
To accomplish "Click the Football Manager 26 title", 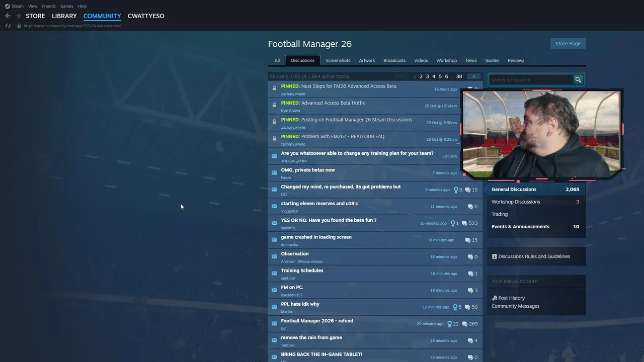I will 310,44.
